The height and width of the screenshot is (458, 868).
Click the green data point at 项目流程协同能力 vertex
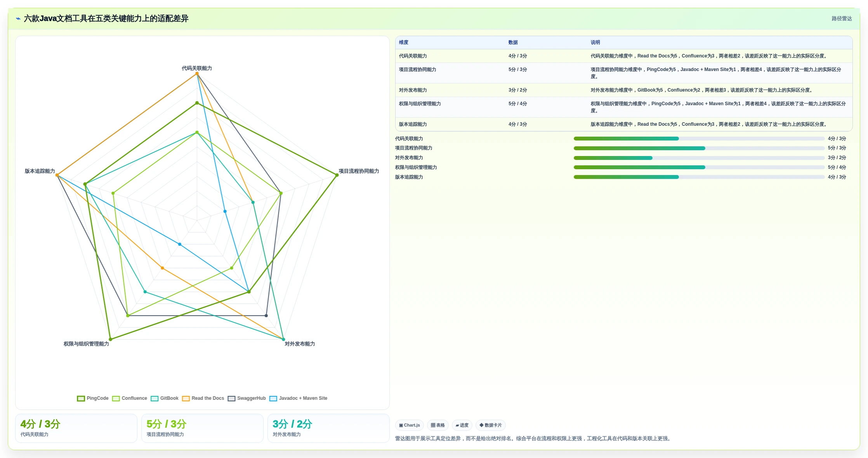click(337, 175)
